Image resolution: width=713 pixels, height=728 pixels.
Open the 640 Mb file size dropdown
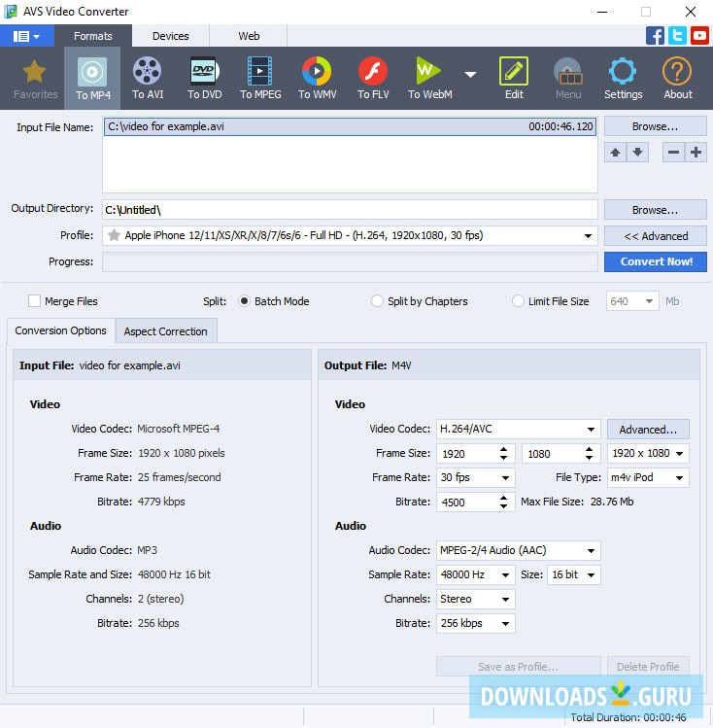click(631, 301)
